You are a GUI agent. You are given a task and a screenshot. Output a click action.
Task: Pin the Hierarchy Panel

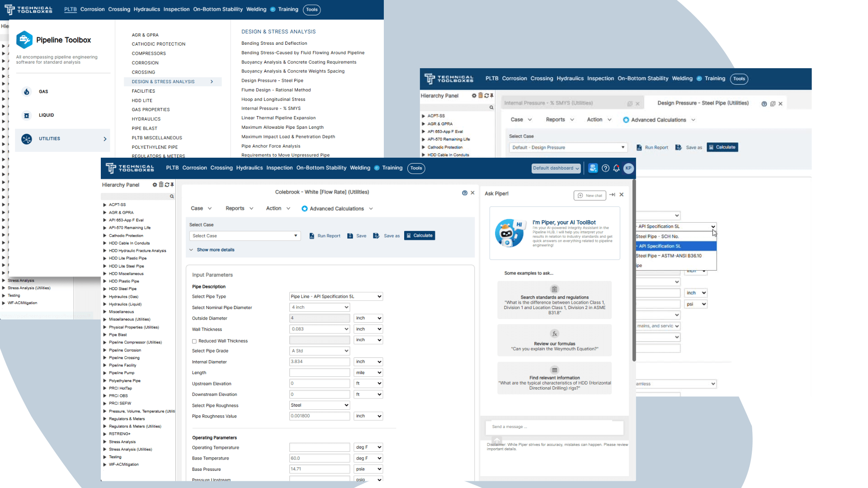(x=172, y=184)
